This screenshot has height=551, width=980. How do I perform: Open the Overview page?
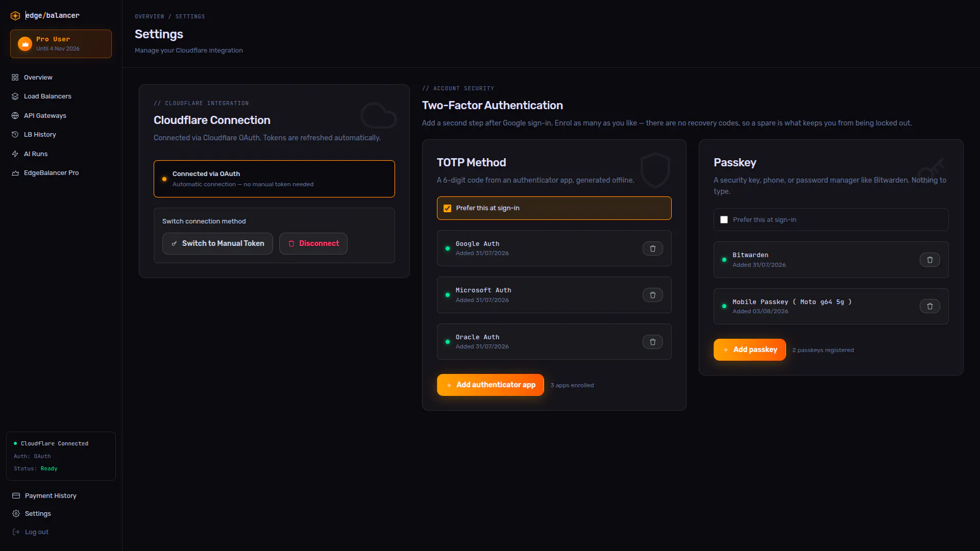(38, 78)
